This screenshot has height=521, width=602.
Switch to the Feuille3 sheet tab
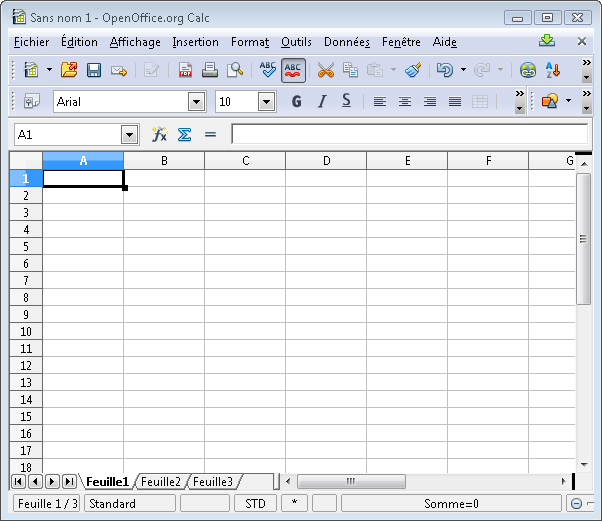click(213, 481)
